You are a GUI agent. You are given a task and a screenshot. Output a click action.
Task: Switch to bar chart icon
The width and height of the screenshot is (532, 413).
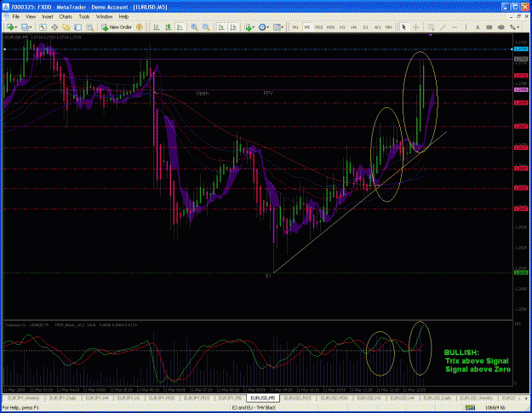tap(157, 27)
